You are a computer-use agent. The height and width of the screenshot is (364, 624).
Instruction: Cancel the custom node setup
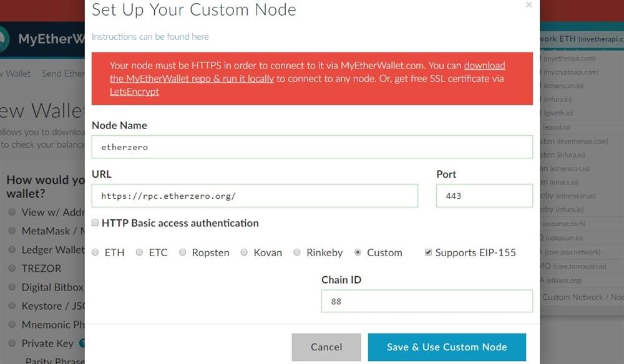[x=326, y=347]
